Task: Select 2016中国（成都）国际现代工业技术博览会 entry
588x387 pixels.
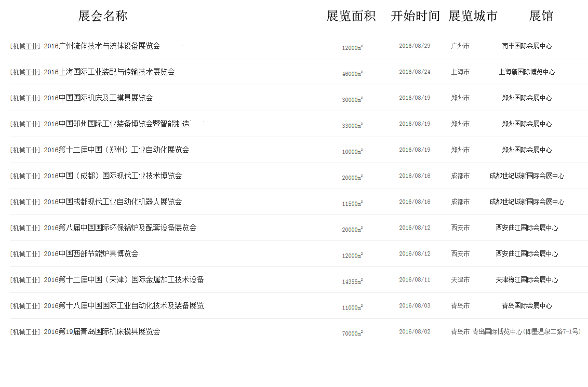Action: point(113,176)
